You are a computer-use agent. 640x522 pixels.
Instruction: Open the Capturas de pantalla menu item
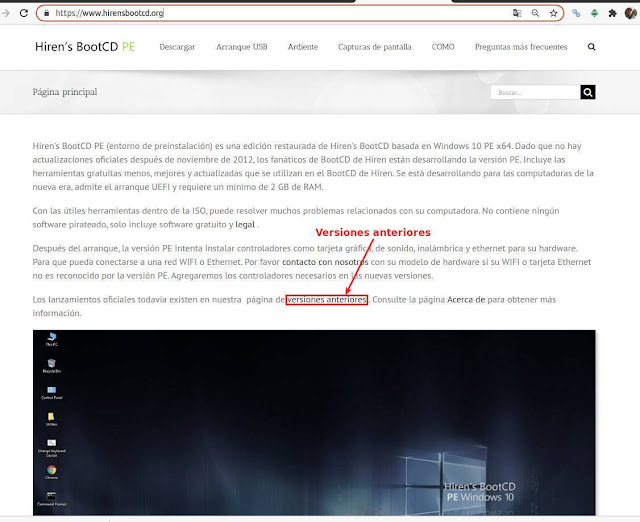[375, 47]
